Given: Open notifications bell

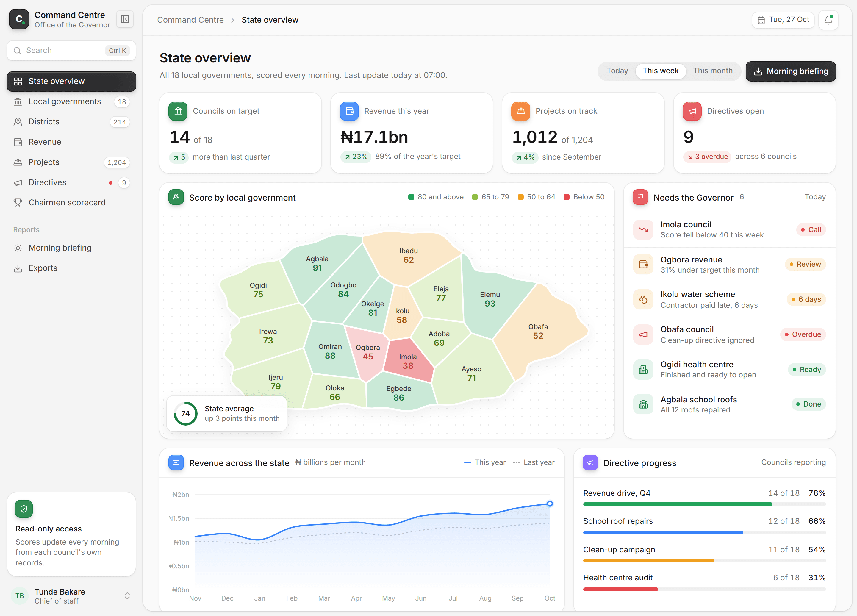Looking at the screenshot, I should click(x=828, y=20).
